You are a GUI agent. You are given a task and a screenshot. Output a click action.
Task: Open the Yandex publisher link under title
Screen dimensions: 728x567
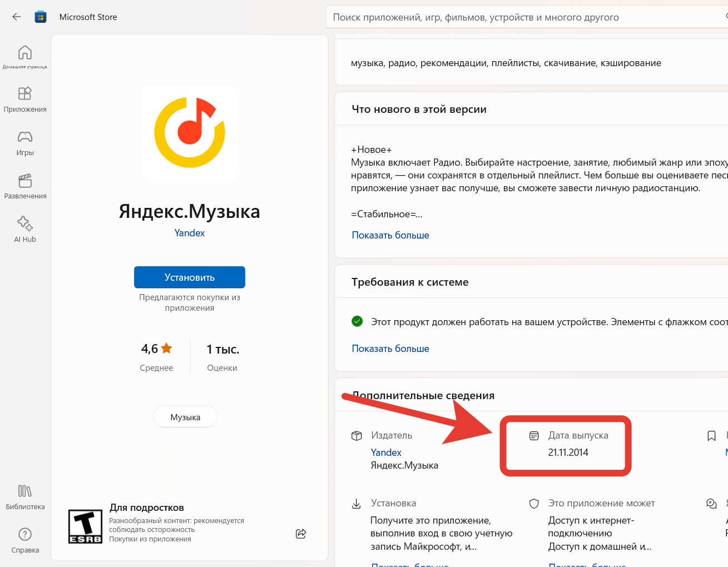pyautogui.click(x=190, y=233)
